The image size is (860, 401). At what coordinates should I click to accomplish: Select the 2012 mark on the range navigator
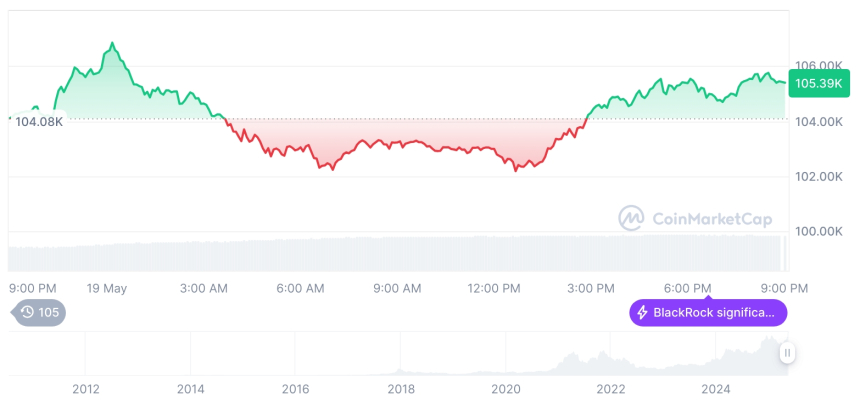85,389
